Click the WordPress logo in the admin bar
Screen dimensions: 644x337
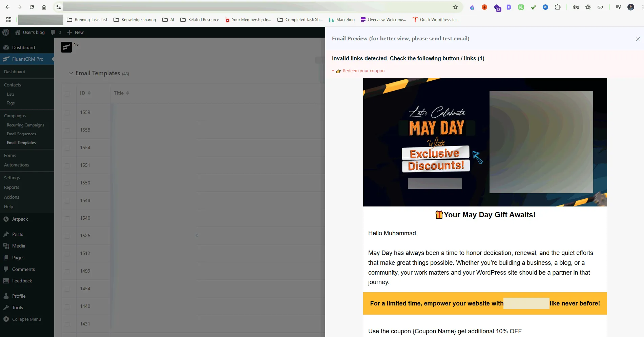point(6,32)
